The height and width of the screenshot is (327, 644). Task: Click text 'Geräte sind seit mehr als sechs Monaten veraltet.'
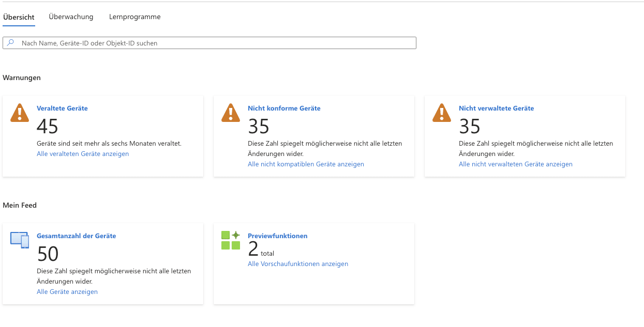click(109, 144)
